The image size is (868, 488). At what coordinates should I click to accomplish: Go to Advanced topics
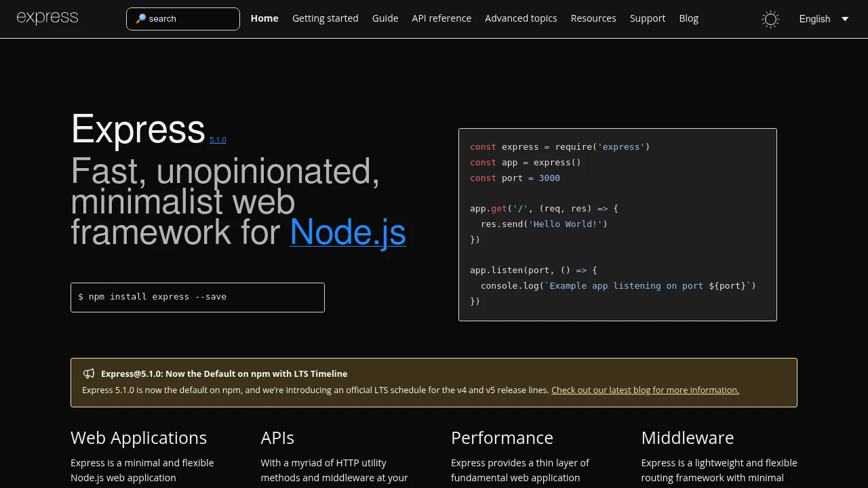click(x=521, y=18)
